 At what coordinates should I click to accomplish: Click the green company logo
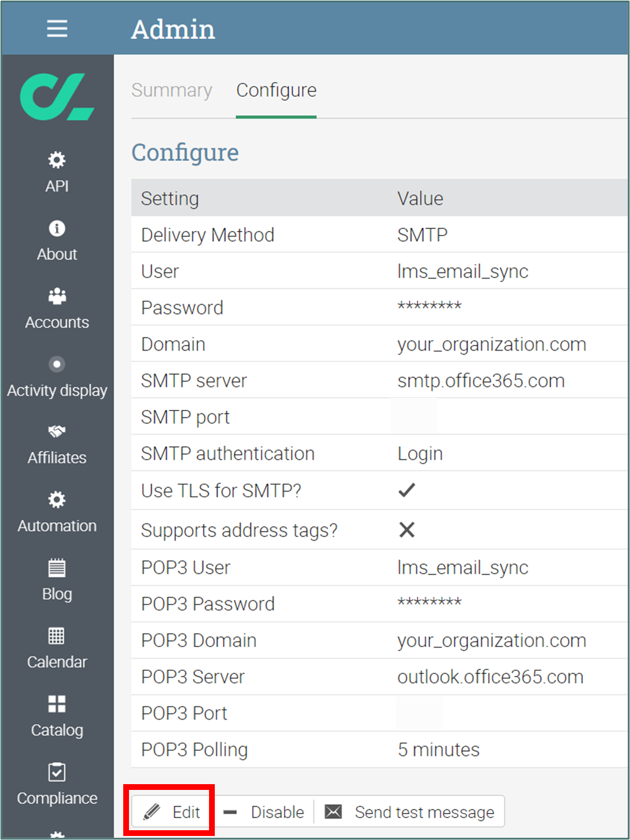click(57, 97)
